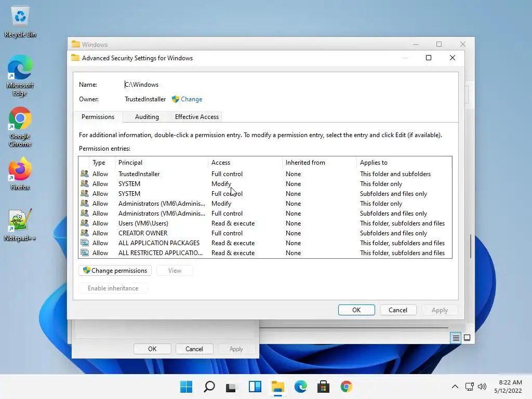Switch to the large icons view in the Windows window
The width and height of the screenshot is (532, 399).
[467, 338]
